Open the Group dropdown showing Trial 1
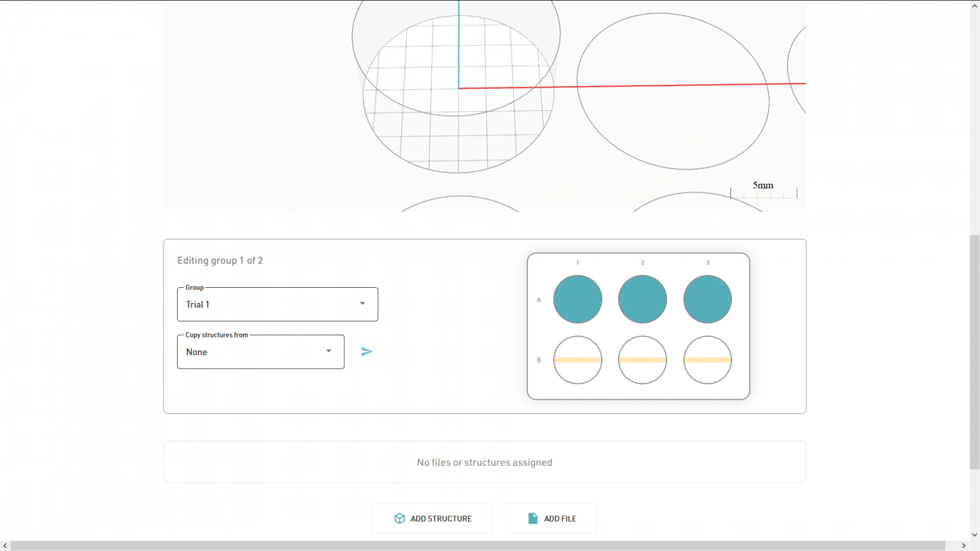The height and width of the screenshot is (551, 980). tap(277, 304)
